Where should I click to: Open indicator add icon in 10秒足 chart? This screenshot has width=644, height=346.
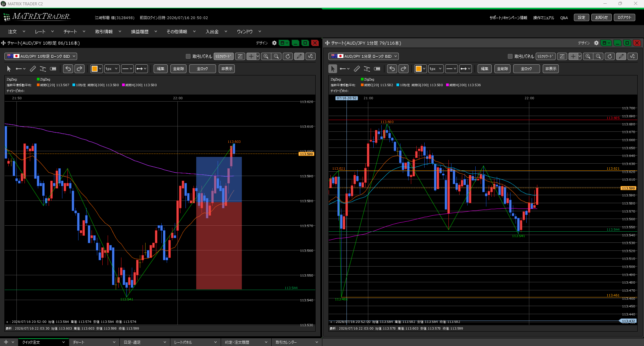[x=311, y=56]
